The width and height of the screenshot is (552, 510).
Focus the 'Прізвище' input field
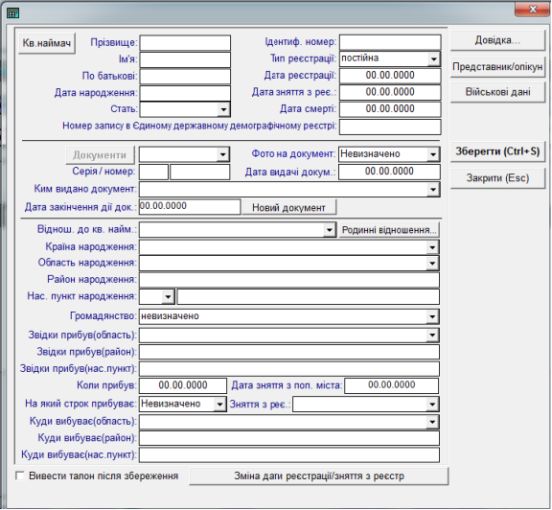pyautogui.click(x=185, y=43)
